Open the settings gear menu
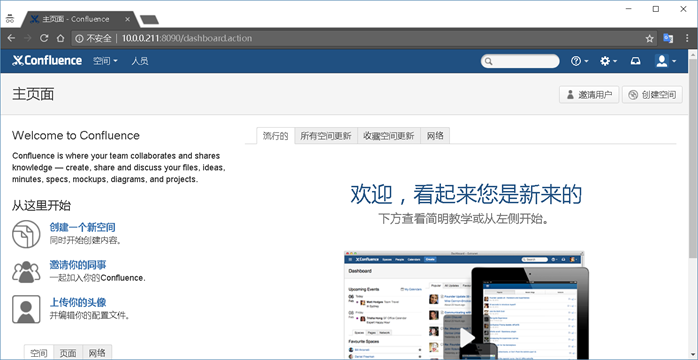The width and height of the screenshot is (698, 360). tap(609, 61)
